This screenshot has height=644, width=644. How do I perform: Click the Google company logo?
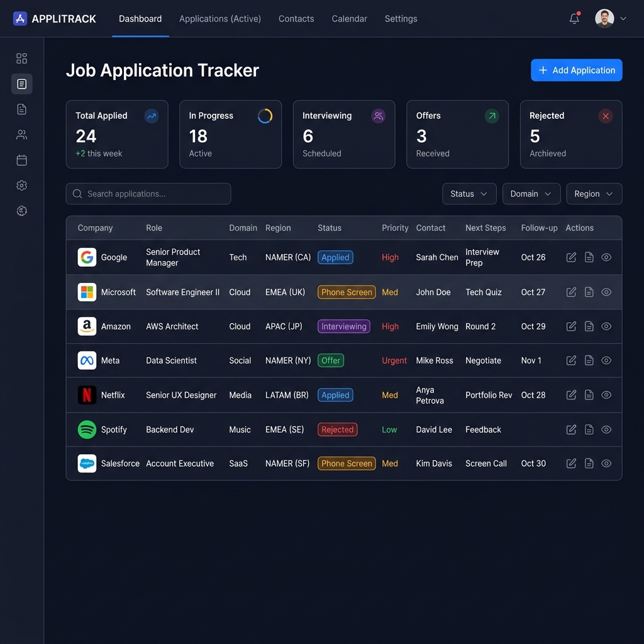click(x=87, y=257)
